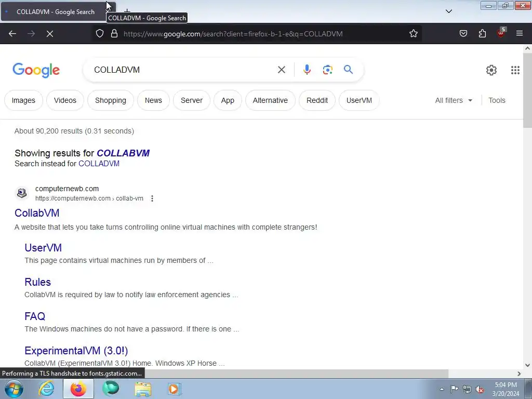Open tracking protection shield icon

(x=99, y=34)
